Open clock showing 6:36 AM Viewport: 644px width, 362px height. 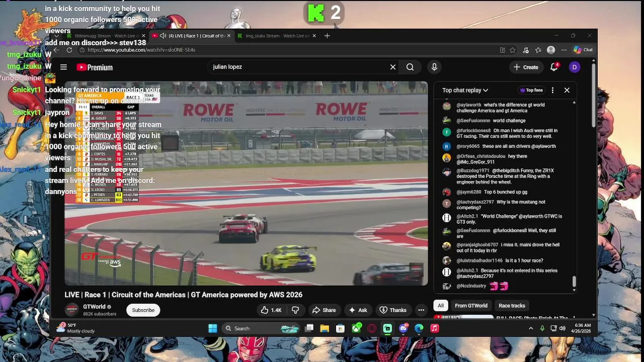581,328
